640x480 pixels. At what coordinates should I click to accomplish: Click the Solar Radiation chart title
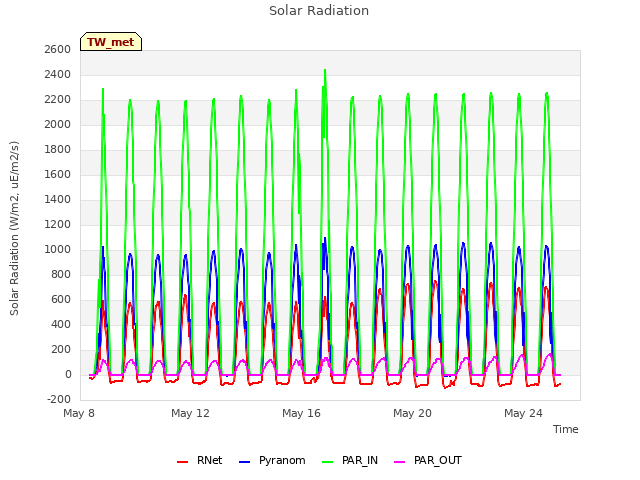tap(319, 11)
